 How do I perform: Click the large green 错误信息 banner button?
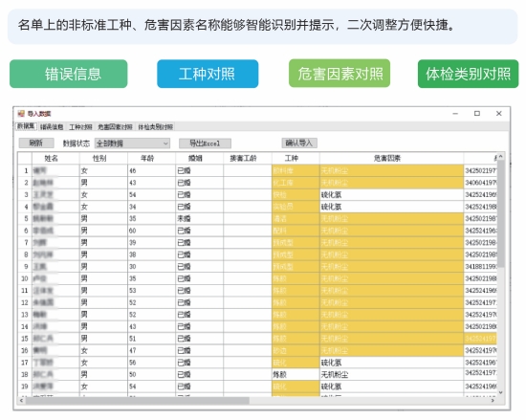[69, 74]
